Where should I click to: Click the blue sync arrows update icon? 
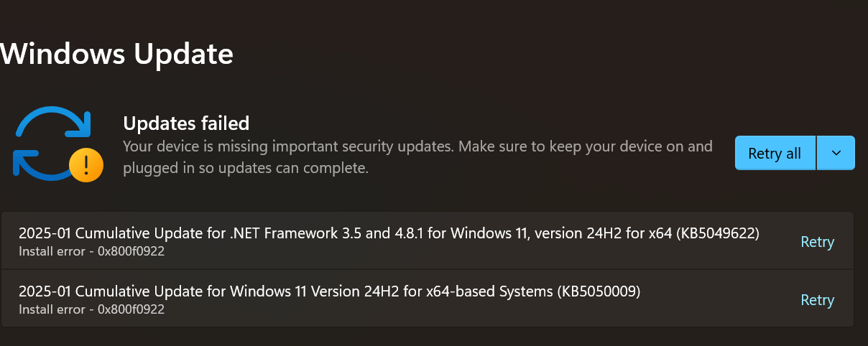53,142
